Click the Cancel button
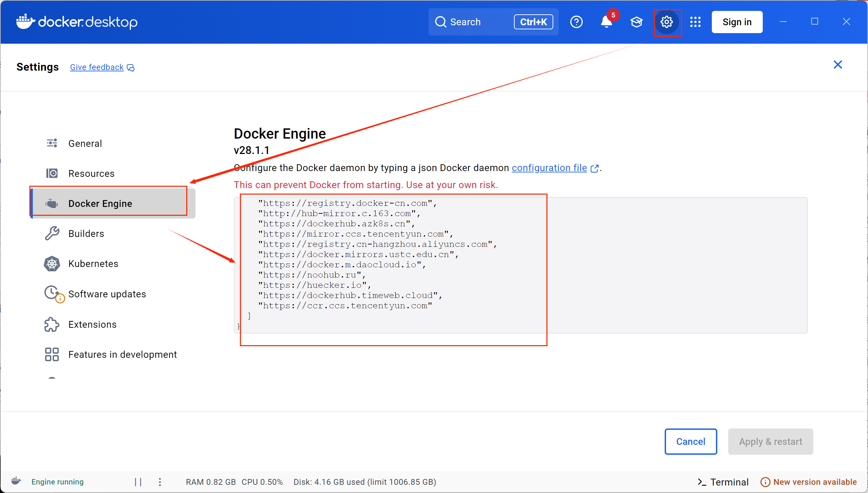 (x=690, y=441)
